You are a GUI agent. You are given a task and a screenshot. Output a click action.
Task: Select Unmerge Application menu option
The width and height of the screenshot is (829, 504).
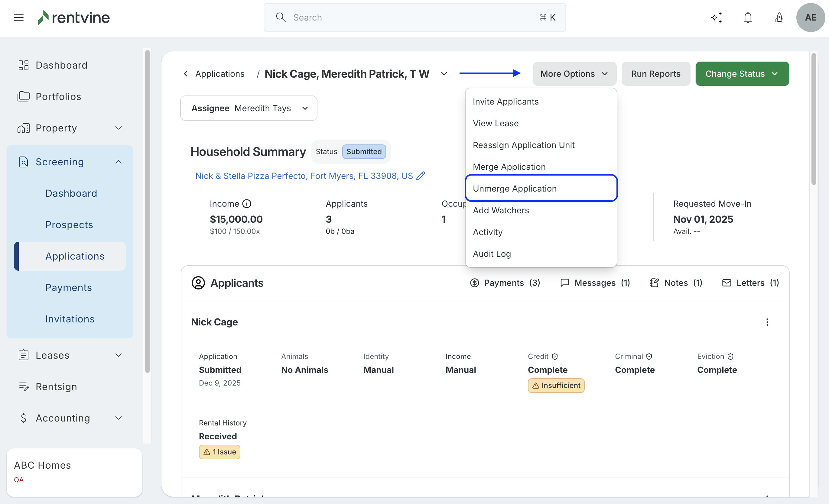pyautogui.click(x=515, y=189)
